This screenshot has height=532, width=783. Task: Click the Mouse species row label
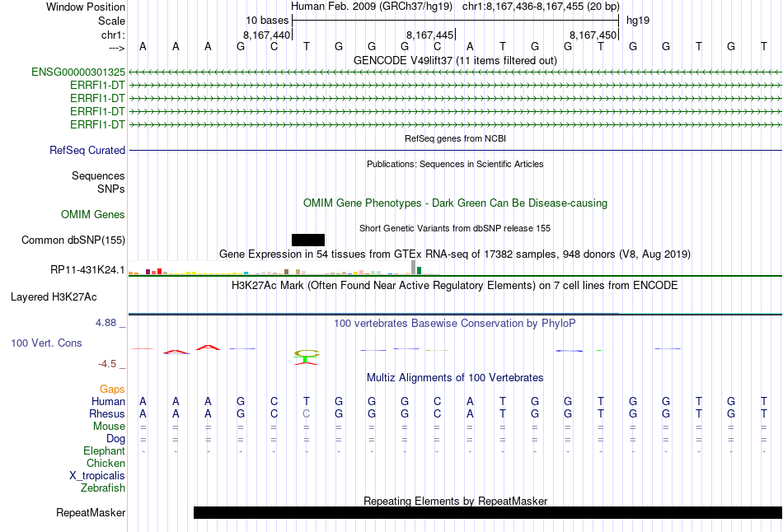(x=109, y=427)
